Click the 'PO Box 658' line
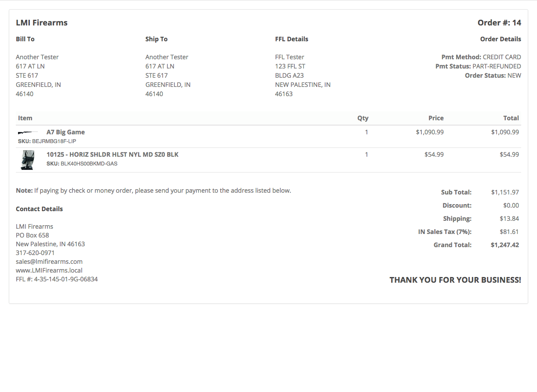 tap(33, 235)
